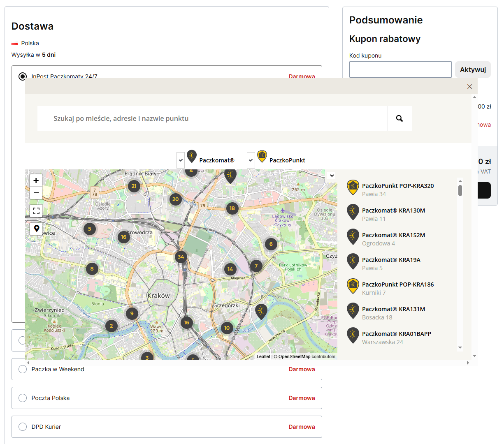Close the parcel locker map popup
This screenshot has height=444, width=504.
pyautogui.click(x=469, y=86)
